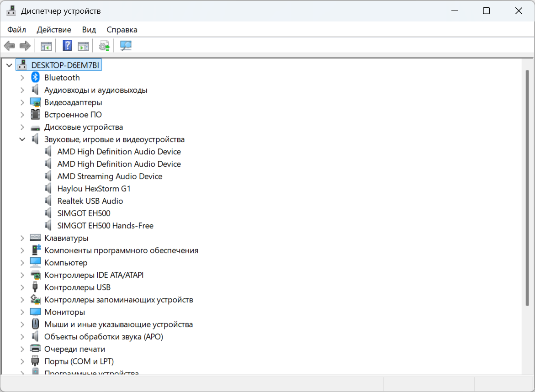
Task: Click the IDE ATA/ATAPI controllers icon
Action: [x=35, y=275]
